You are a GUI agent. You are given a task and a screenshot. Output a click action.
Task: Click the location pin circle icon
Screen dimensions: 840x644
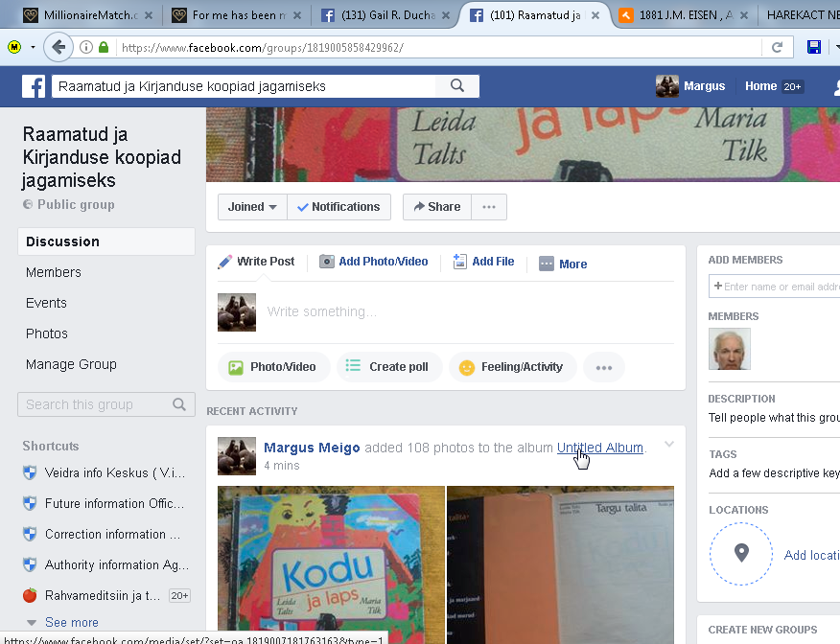741,554
